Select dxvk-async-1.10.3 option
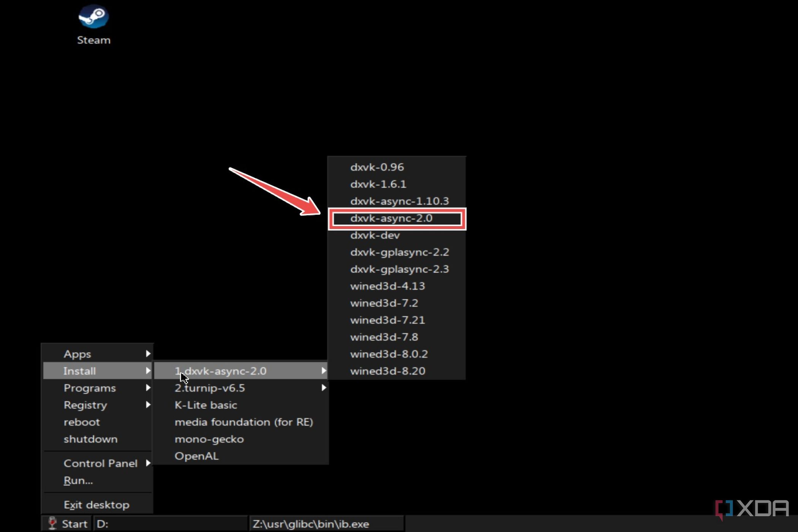The image size is (798, 532). [400, 201]
